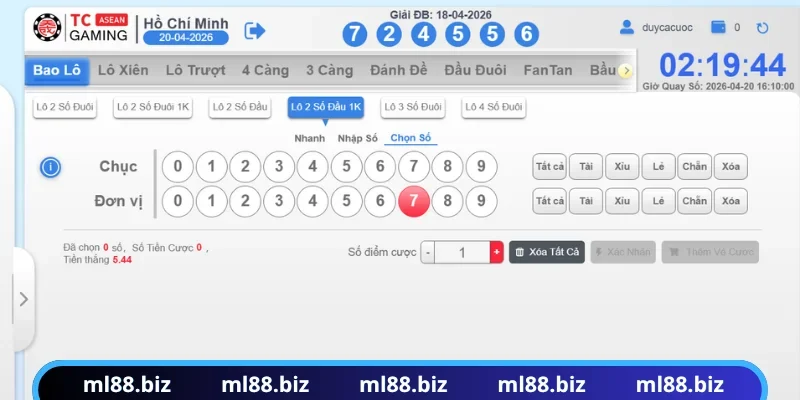Click Chẵn for the Đơn vị row

coord(694,201)
